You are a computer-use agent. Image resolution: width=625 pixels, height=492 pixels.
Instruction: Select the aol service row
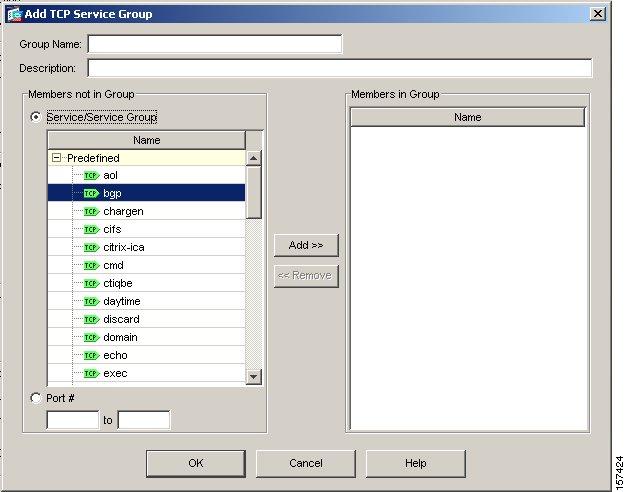pyautogui.click(x=146, y=176)
